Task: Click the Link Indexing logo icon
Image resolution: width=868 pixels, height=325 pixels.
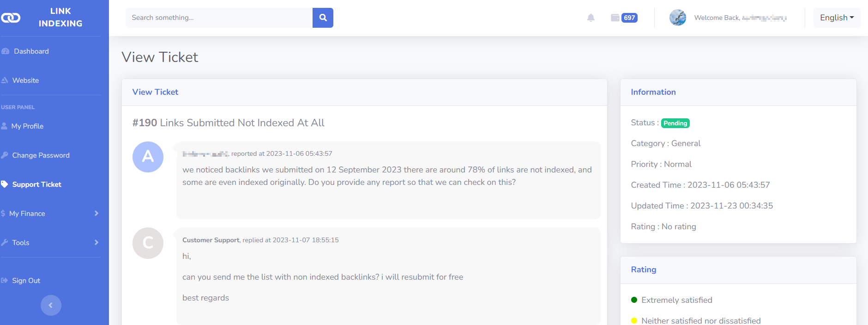Action: pyautogui.click(x=11, y=18)
